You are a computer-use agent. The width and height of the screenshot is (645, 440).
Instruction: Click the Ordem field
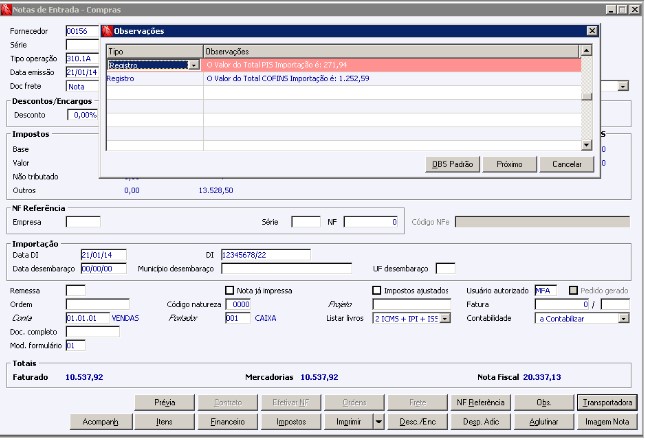(97, 305)
